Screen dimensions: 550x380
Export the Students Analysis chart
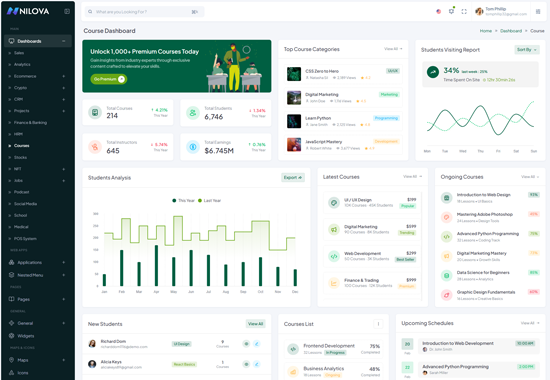tap(293, 178)
